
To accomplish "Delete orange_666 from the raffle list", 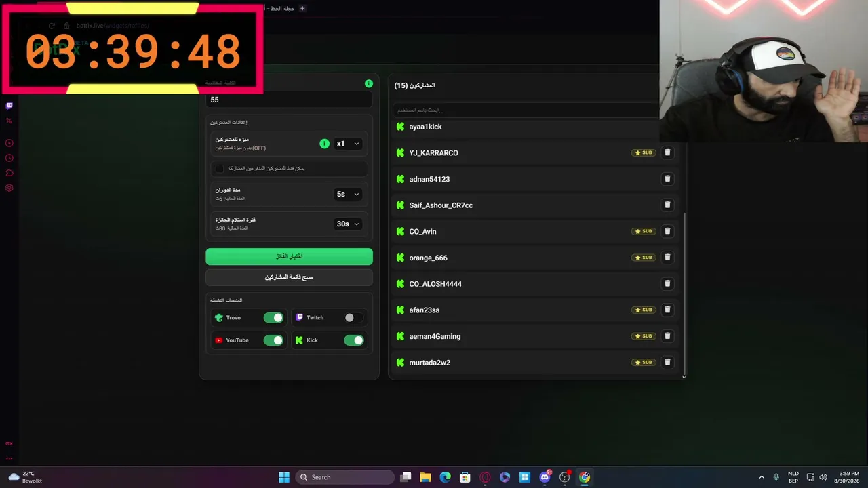I will 667,258.
